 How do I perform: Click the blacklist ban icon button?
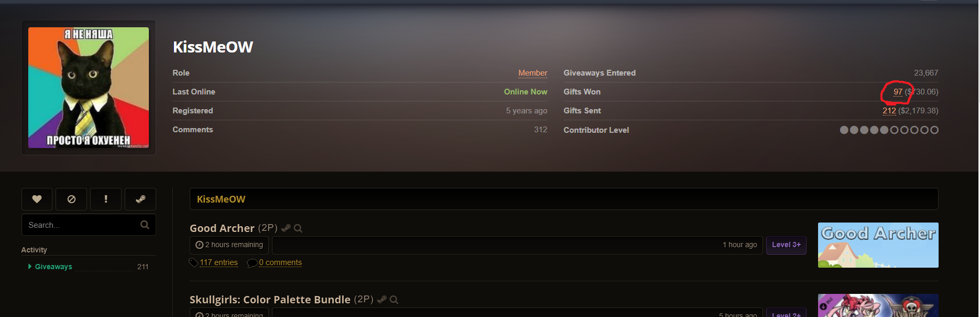[x=71, y=199]
